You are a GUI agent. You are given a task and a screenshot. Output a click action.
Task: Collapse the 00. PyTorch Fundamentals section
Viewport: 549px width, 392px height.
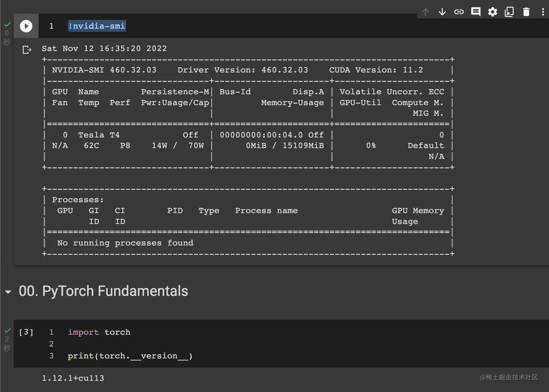point(8,292)
